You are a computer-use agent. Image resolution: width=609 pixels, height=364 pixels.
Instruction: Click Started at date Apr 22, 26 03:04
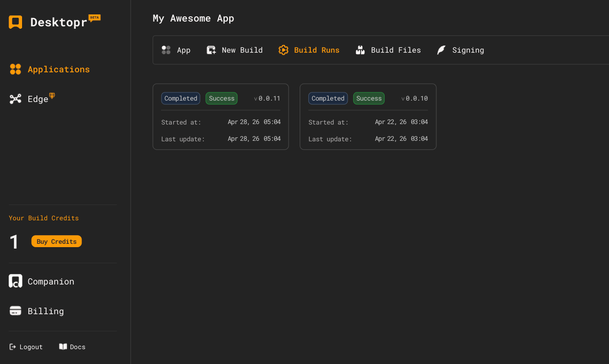click(401, 122)
